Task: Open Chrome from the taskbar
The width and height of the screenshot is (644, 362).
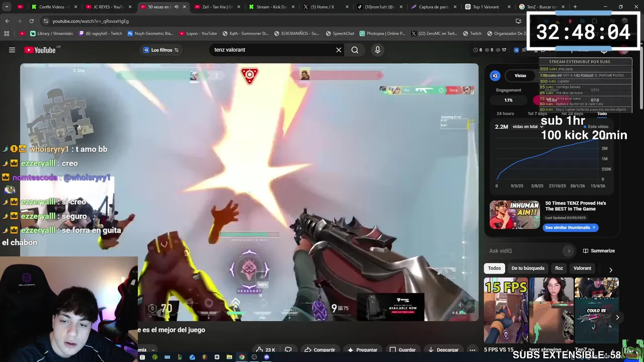Action: pyautogui.click(x=242, y=357)
